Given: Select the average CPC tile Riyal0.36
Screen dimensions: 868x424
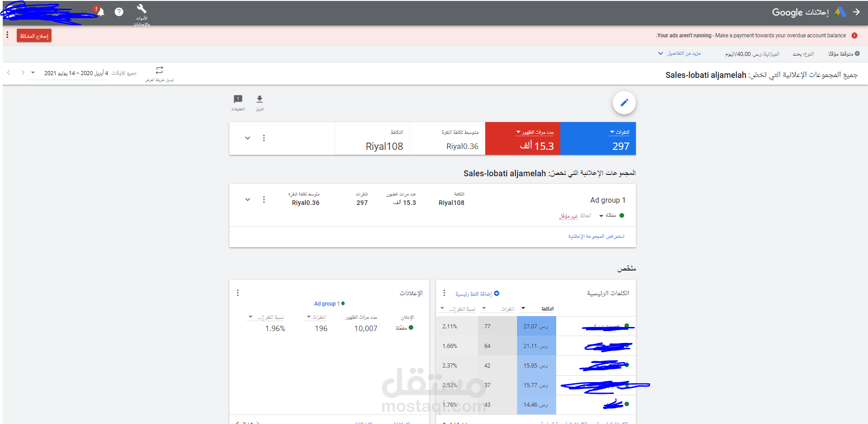Looking at the screenshot, I should tap(447, 138).
